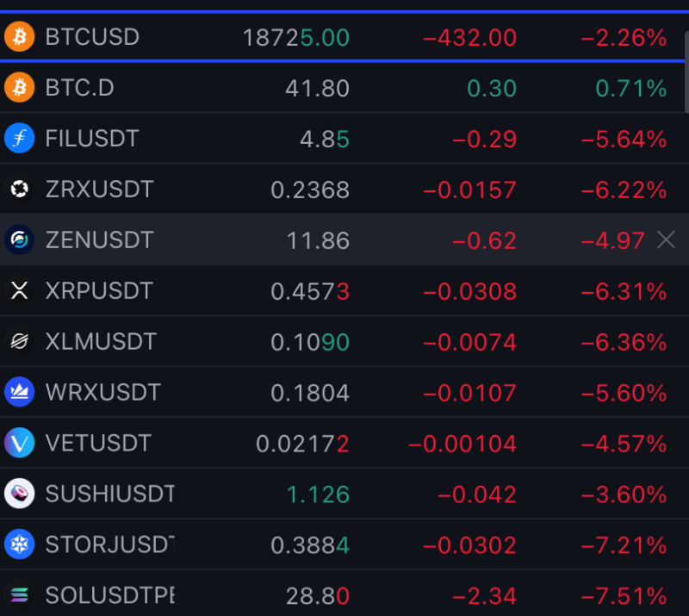This screenshot has width=689, height=616.
Task: Select the STORJUSDT percent change -7.21%
Action: (x=624, y=545)
